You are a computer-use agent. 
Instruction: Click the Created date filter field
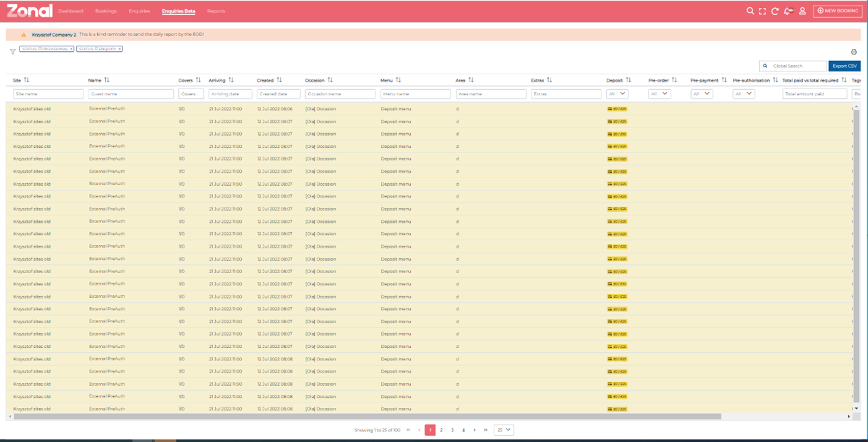[278, 94]
